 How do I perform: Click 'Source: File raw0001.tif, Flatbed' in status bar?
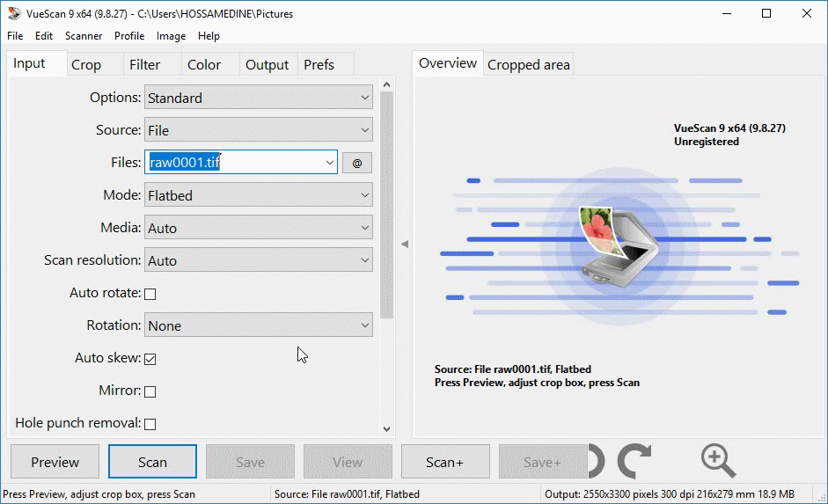[347, 494]
